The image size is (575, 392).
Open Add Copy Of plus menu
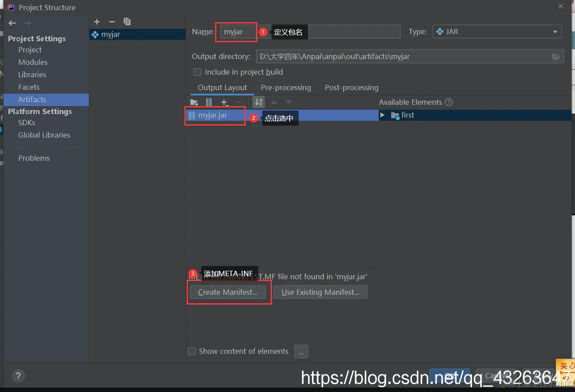point(224,103)
